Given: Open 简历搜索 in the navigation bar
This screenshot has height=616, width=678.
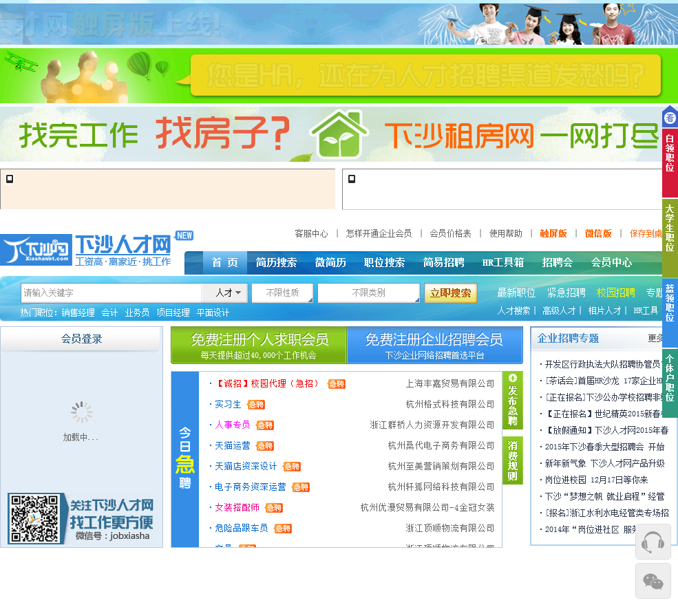Looking at the screenshot, I should [276, 262].
